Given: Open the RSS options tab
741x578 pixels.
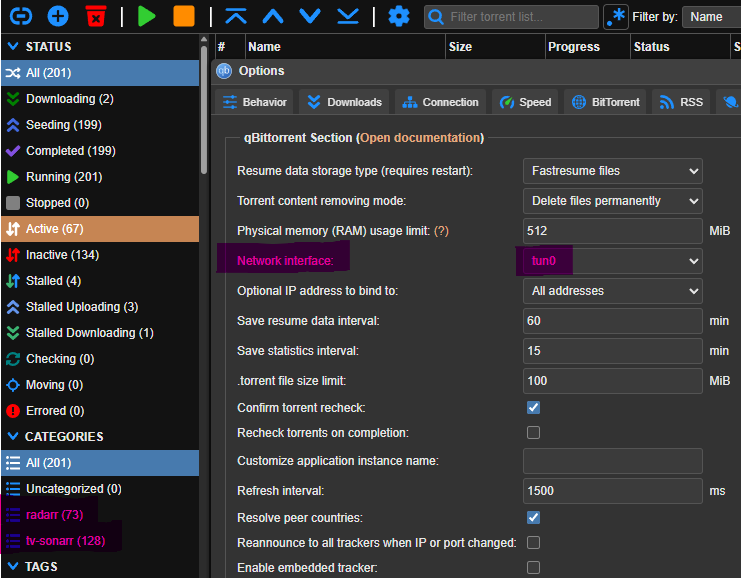Looking at the screenshot, I should point(681,102).
